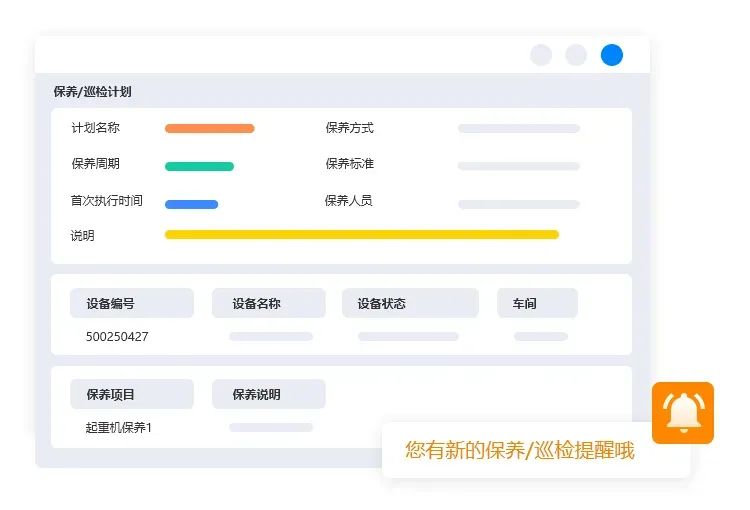
Task: Click the placeholder under 保养说明
Action: click(271, 427)
